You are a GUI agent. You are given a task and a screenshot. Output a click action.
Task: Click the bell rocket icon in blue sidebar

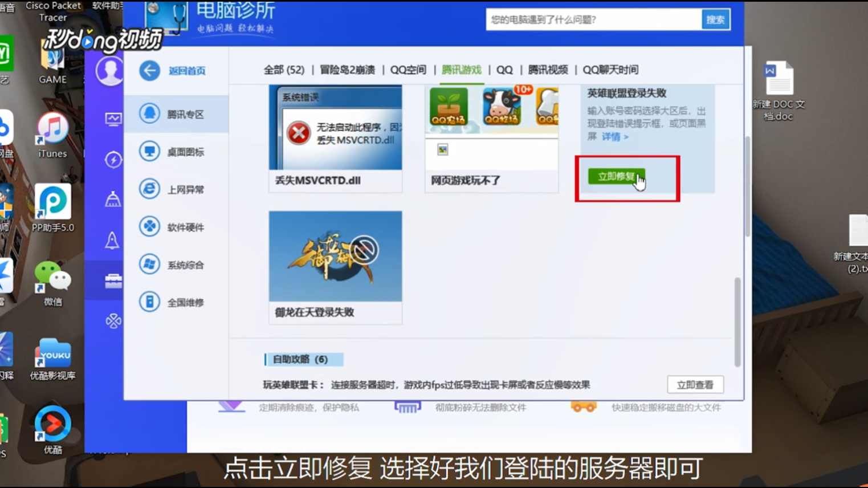tap(112, 240)
